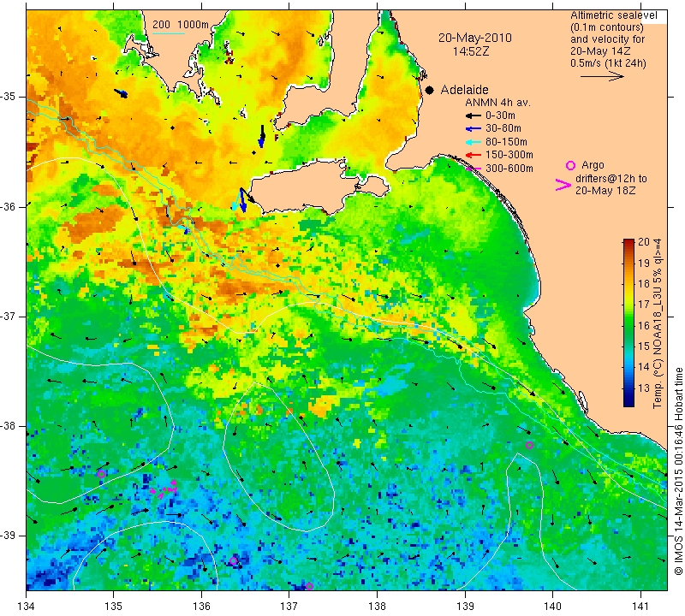Click the blue ANMN current arrow near 35.3S 136.7E

tap(262, 137)
